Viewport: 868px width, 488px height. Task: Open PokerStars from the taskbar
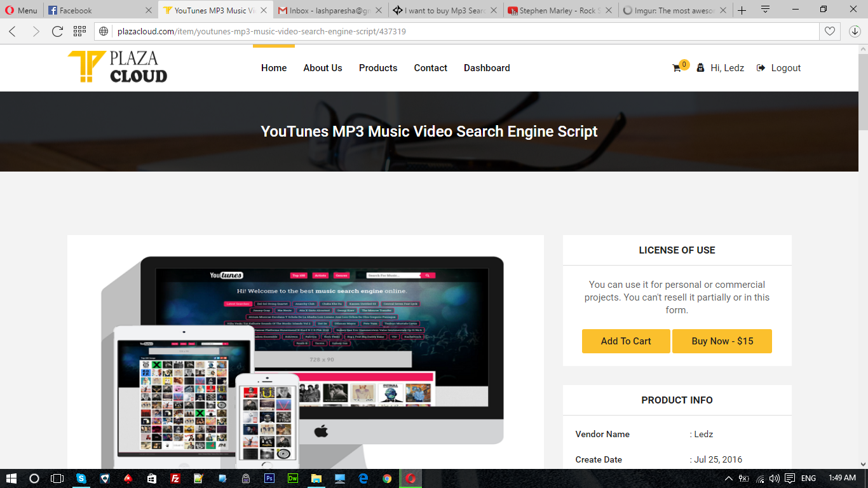coord(128,478)
